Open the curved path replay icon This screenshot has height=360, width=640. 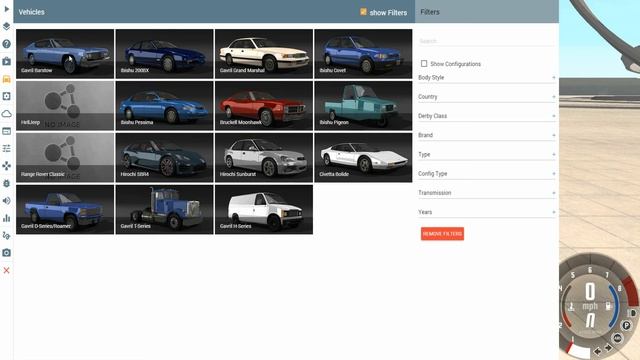(x=7, y=236)
